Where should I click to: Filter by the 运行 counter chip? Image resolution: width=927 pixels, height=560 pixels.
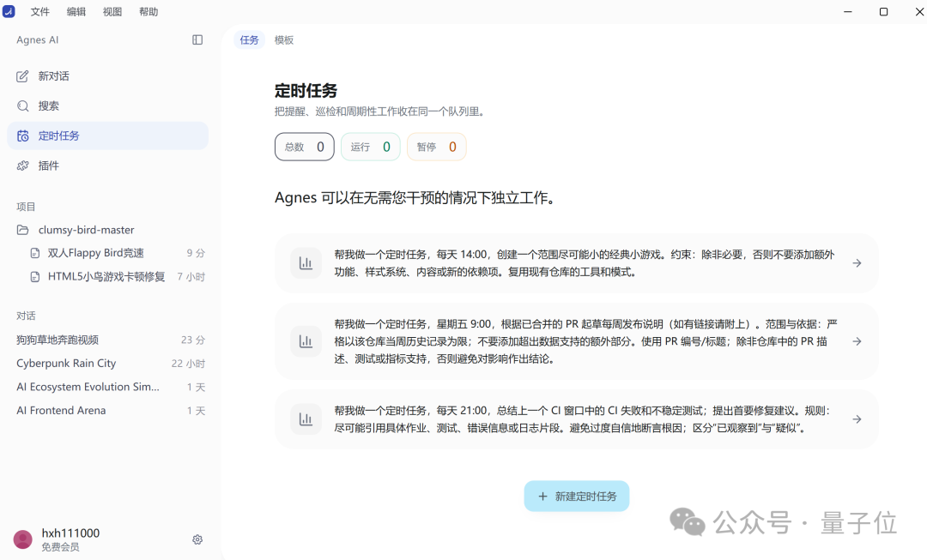point(371,147)
